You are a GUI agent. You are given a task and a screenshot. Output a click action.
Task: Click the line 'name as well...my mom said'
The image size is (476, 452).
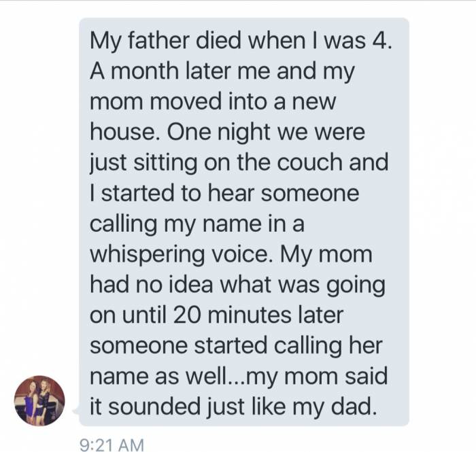239,376
